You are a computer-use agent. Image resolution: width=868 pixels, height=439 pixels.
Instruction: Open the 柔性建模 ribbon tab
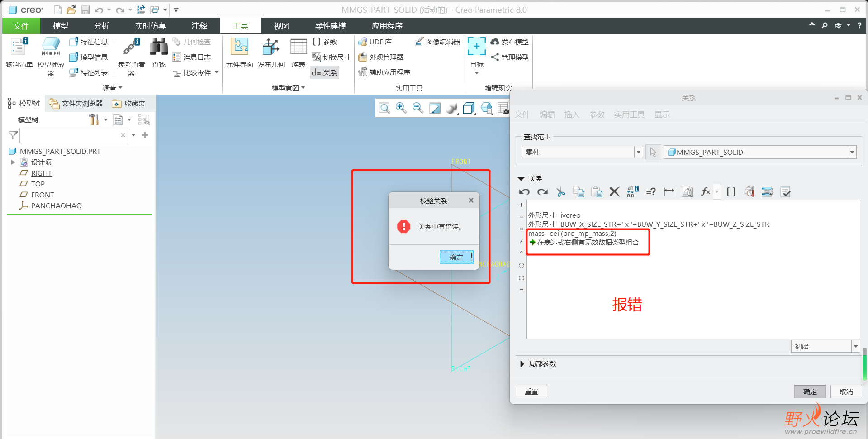point(331,26)
